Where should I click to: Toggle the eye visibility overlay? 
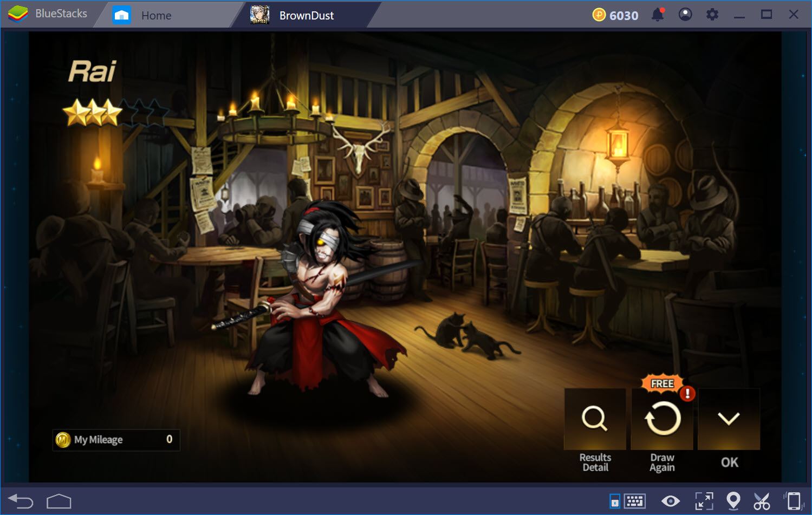point(671,501)
